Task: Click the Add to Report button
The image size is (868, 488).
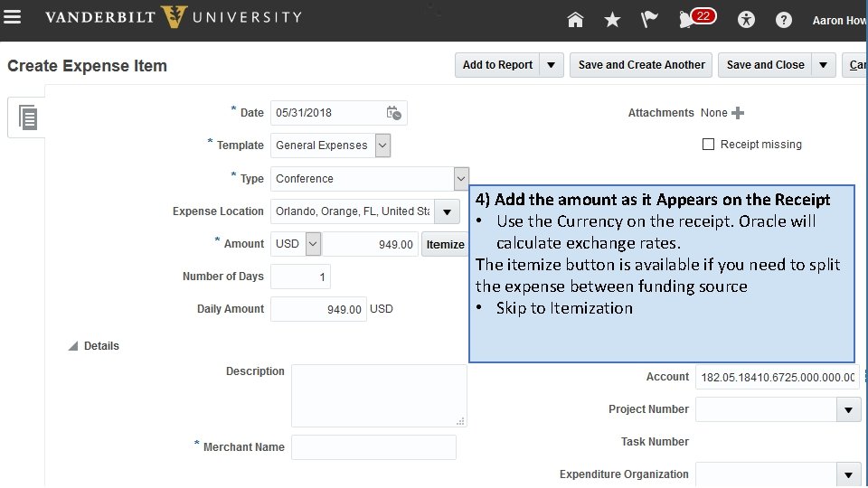Action: point(497,65)
